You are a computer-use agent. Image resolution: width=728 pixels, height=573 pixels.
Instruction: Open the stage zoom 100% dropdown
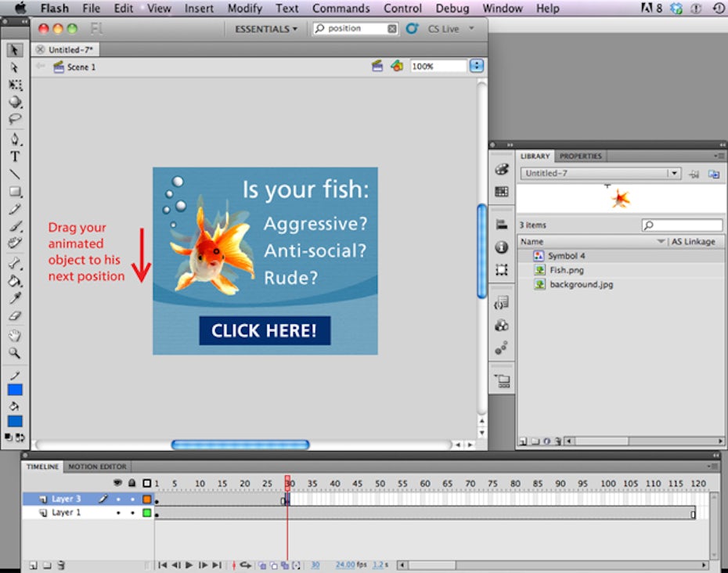pyautogui.click(x=477, y=67)
